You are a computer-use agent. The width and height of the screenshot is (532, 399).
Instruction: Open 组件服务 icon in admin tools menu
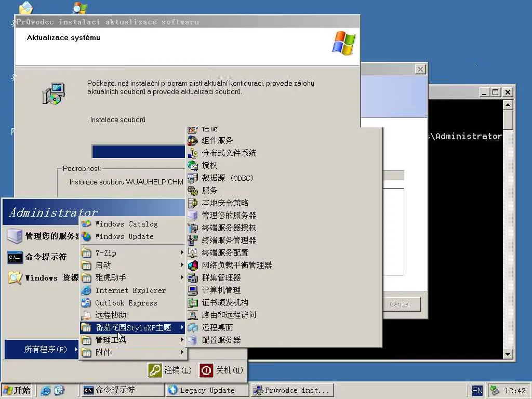[x=193, y=140]
